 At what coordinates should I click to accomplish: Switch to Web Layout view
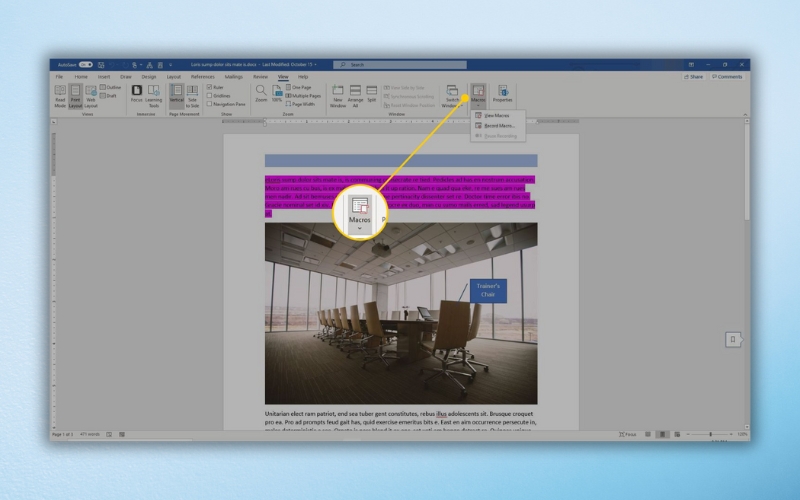(91, 96)
